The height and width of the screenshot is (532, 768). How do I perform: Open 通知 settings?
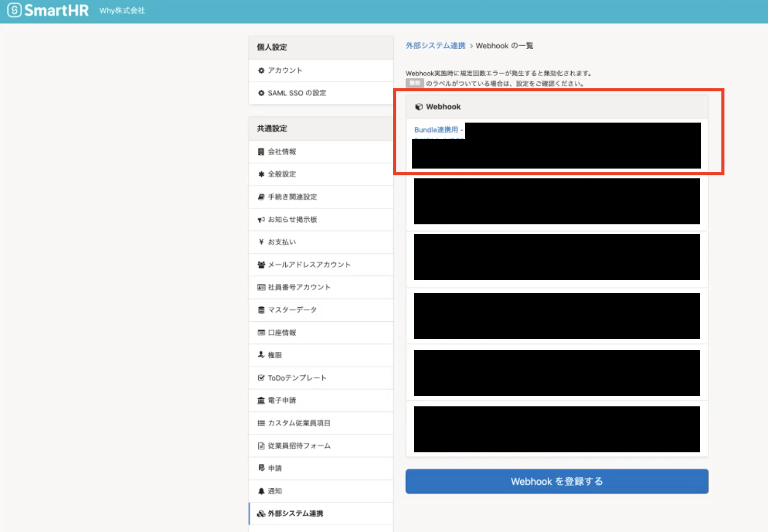point(321,491)
